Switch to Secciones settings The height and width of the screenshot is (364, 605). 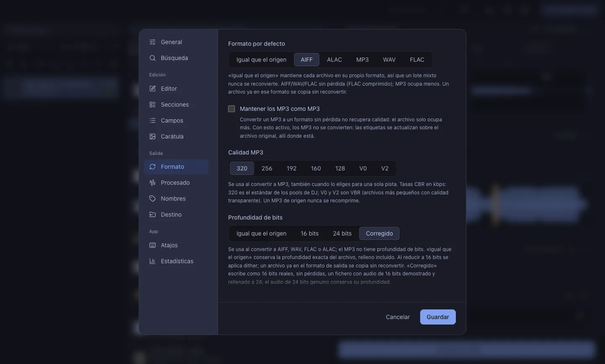click(x=176, y=105)
